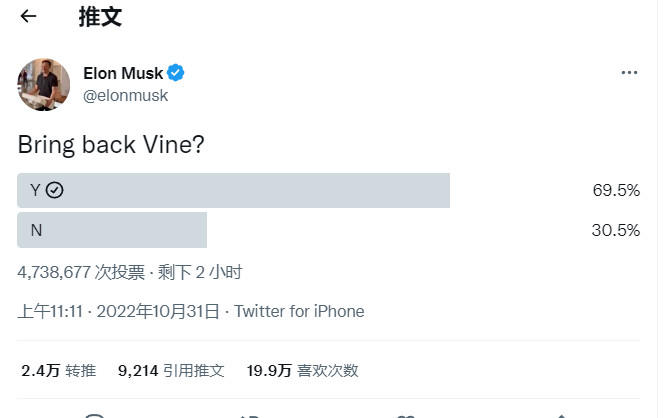The image size is (663, 418).
Task: Click the 推文 page header title
Action: 100,17
